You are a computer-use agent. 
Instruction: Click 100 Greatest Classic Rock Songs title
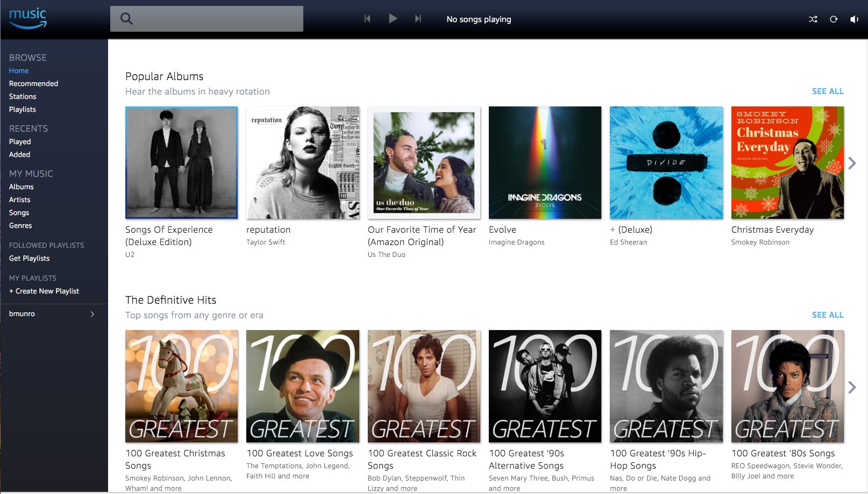coord(422,460)
